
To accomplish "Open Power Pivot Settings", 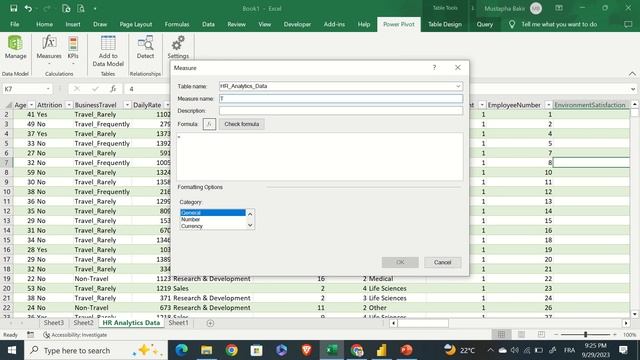I will point(178,47).
